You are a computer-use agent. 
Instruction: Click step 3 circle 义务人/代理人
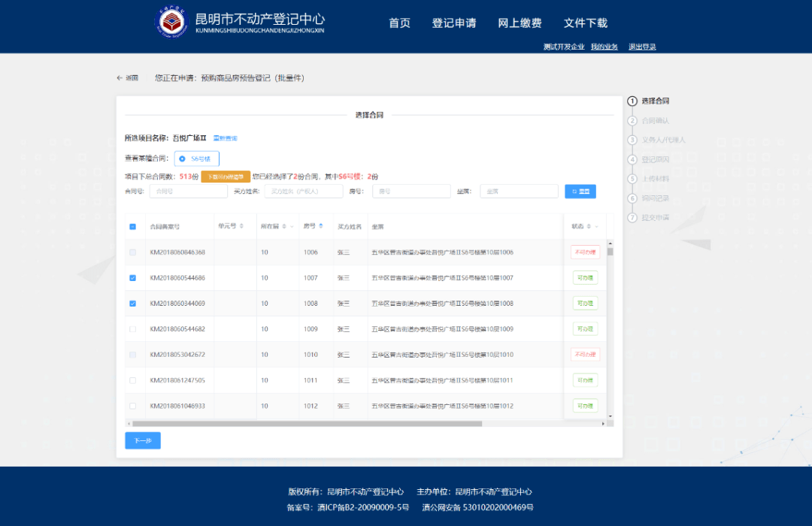click(x=632, y=140)
